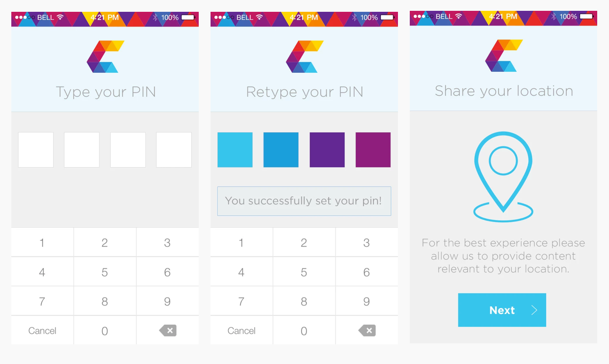Click the colorful logo above Retype your PIN
The width and height of the screenshot is (609, 364).
click(x=304, y=57)
